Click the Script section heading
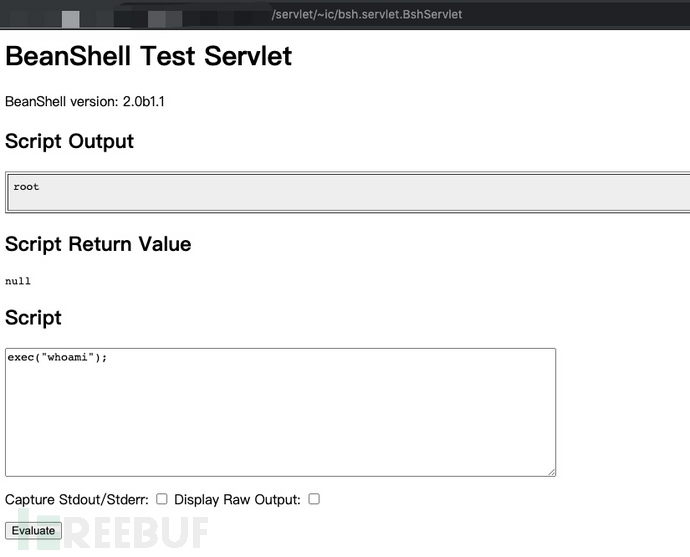 click(33, 318)
